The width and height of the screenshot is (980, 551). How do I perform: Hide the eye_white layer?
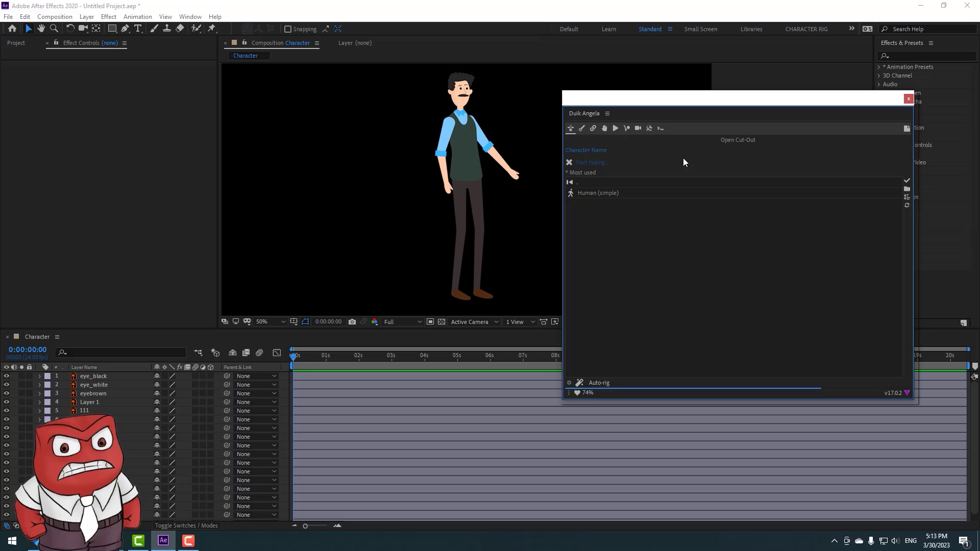click(x=7, y=385)
